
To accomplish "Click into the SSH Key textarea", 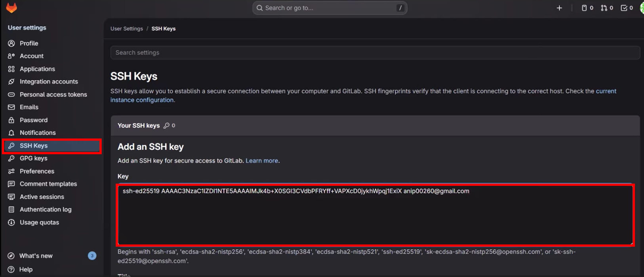I will (375, 215).
